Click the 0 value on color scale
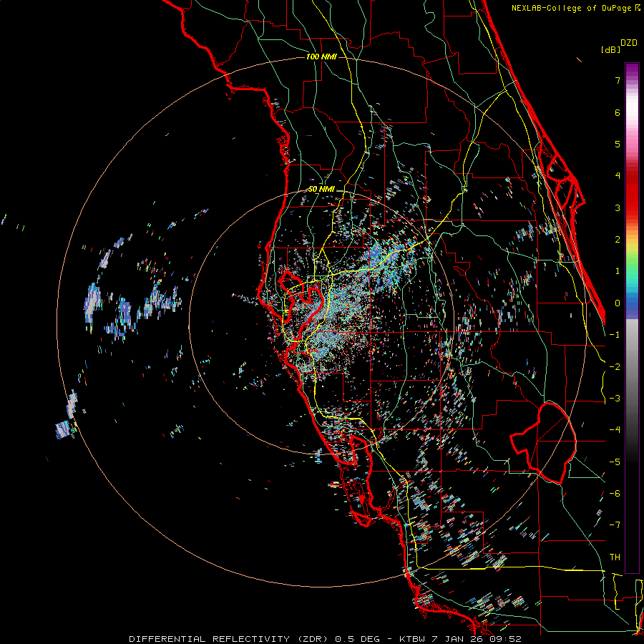This screenshot has height=644, width=644. click(x=618, y=303)
